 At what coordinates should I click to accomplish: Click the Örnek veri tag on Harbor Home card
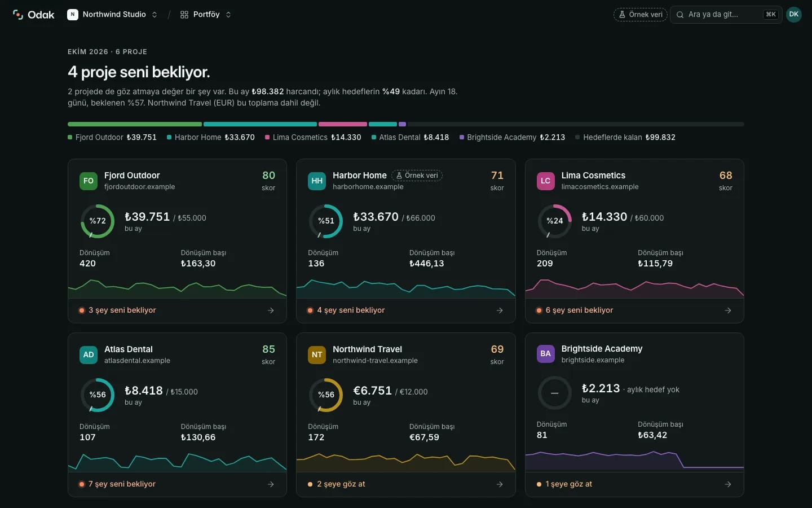point(417,176)
